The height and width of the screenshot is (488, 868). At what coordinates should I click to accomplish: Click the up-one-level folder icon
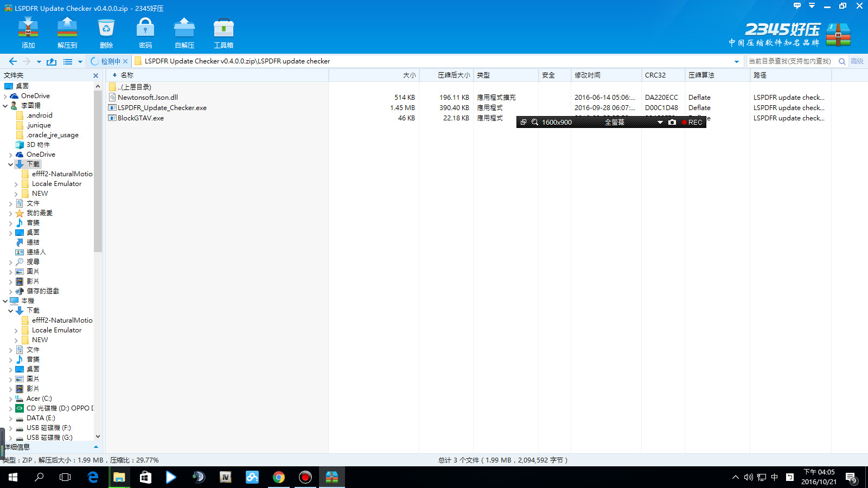[x=52, y=61]
